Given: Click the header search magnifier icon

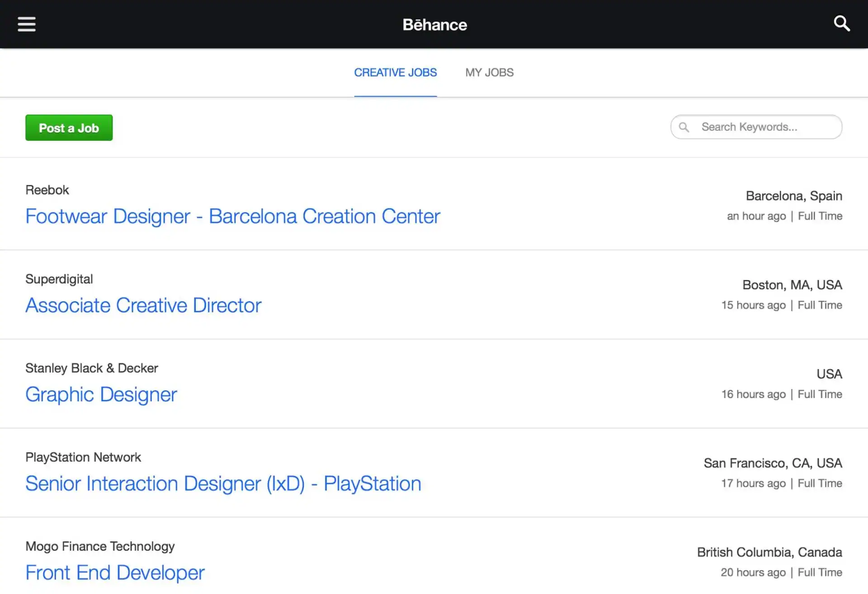Looking at the screenshot, I should tap(841, 24).
